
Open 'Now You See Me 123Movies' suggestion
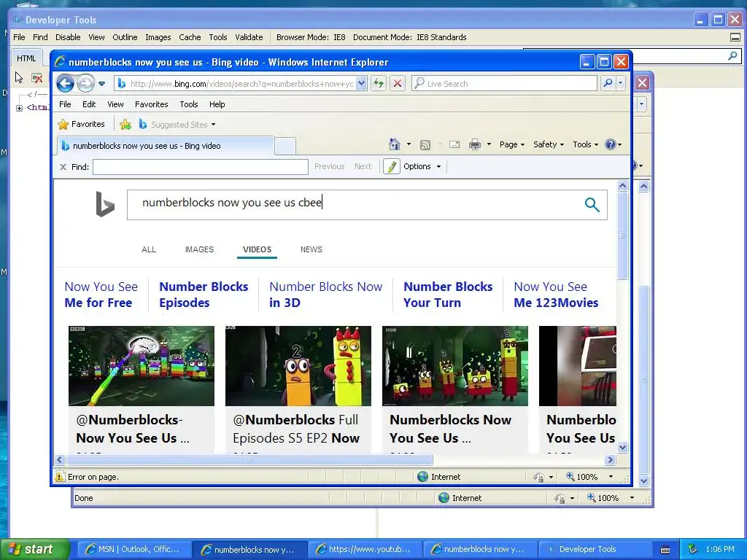tap(556, 295)
